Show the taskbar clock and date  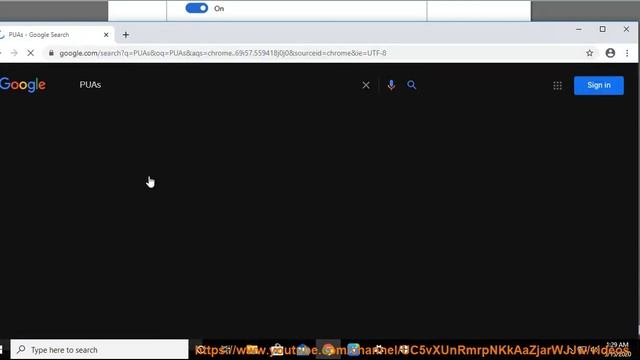click(618, 349)
